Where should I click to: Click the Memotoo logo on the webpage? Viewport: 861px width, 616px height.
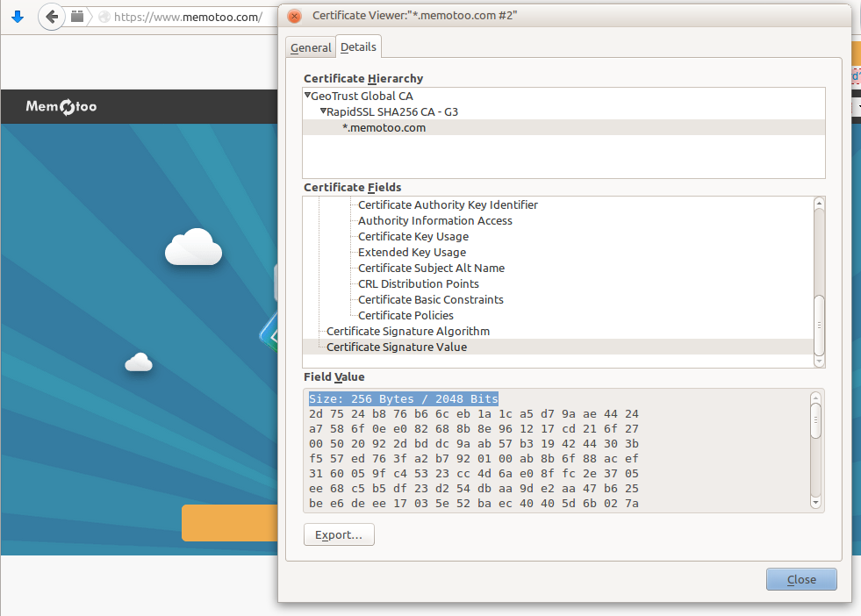pos(61,106)
